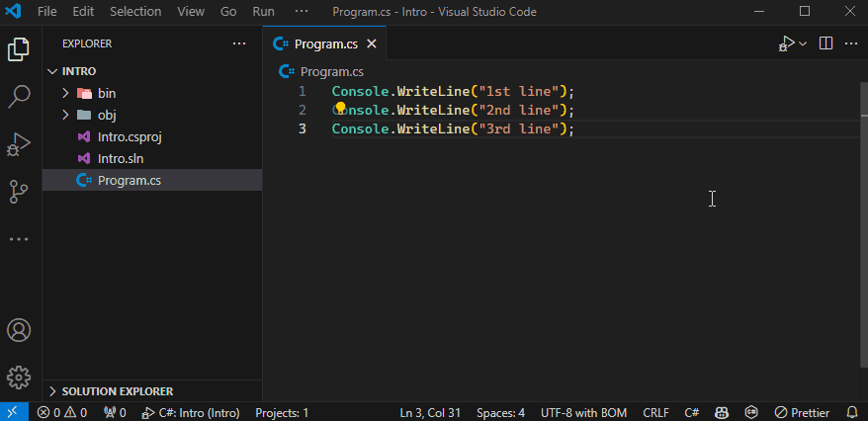Open editor More Actions ellipsis
Image resolution: width=868 pixels, height=421 pixels.
tap(851, 43)
